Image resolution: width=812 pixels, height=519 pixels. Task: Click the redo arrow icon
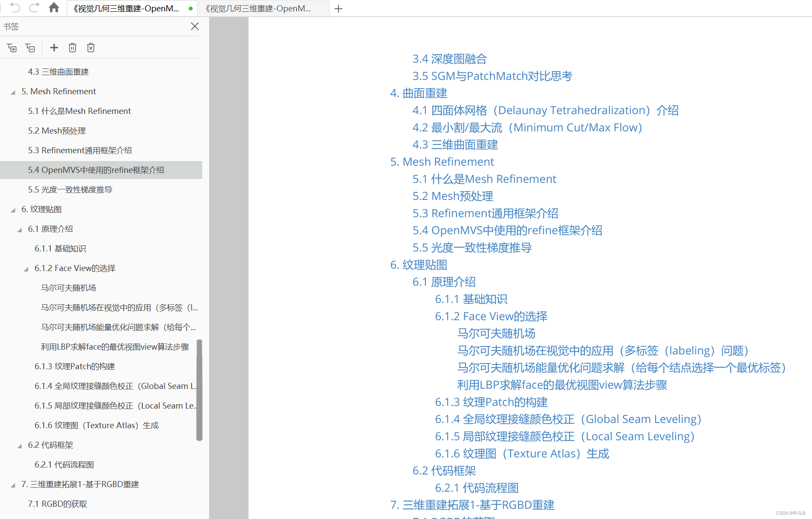[x=35, y=7]
